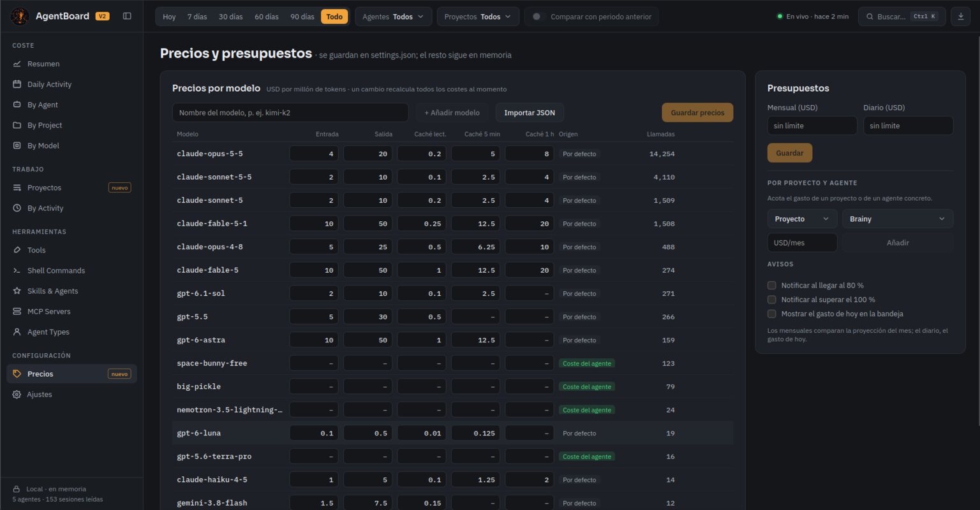Expand the Proyecto scope dropdown
Viewport: 980px width, 510px height.
(x=802, y=219)
